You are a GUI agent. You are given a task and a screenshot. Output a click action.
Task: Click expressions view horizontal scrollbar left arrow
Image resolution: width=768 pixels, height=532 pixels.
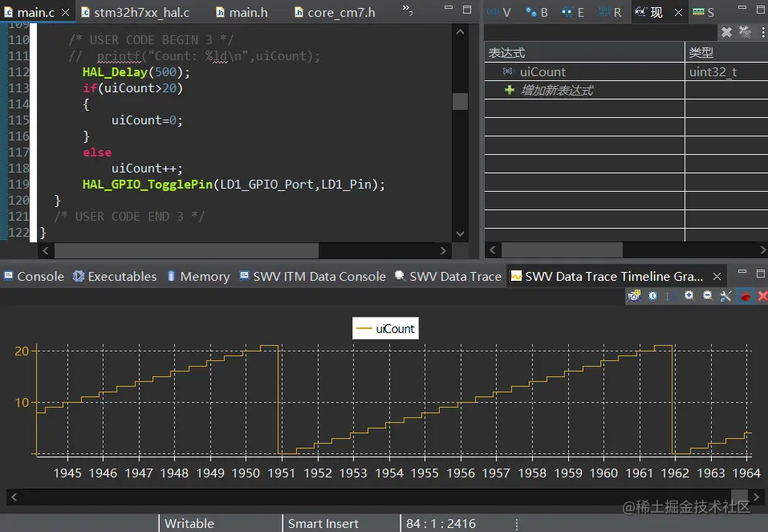pyautogui.click(x=493, y=250)
